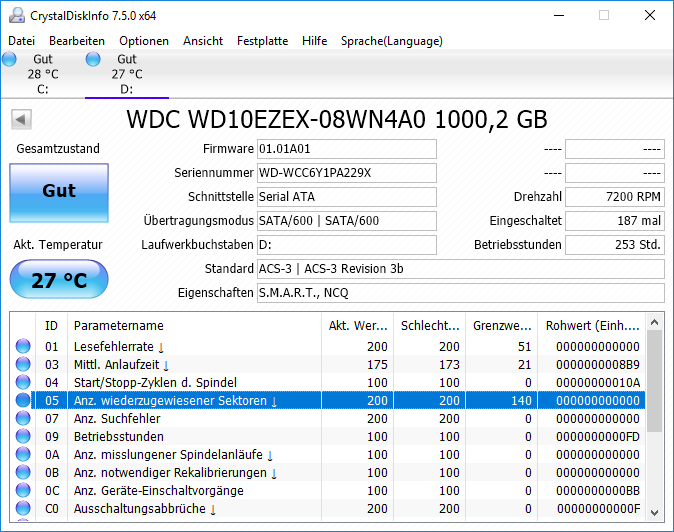The width and height of the screenshot is (674, 532).
Task: Click status orb of row 0C Geräte-Einschaltvorgänge
Action: pos(23,490)
